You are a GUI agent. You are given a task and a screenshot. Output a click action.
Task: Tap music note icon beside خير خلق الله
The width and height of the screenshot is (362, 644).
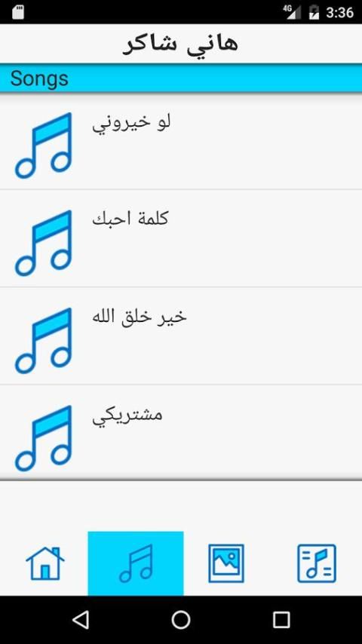pos(44,341)
